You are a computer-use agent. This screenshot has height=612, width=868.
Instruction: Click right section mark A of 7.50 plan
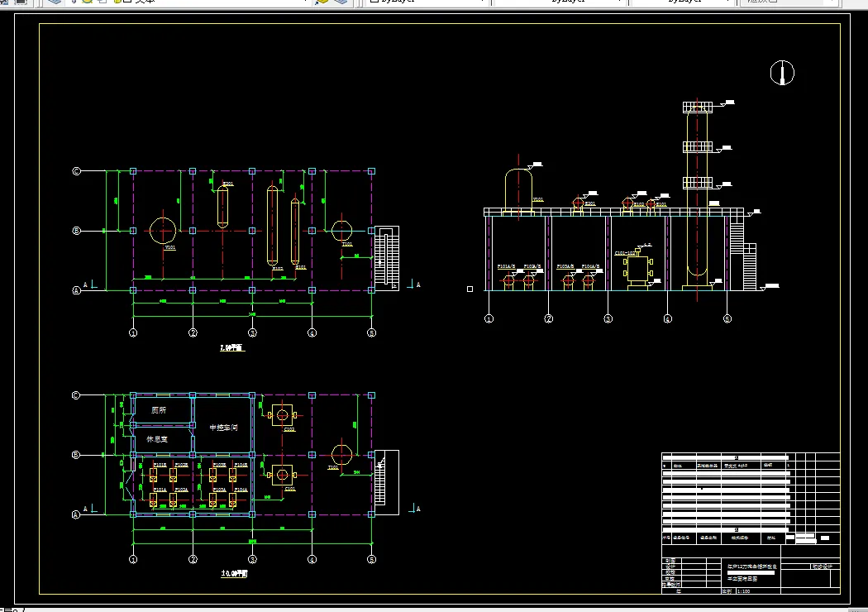[x=414, y=284]
